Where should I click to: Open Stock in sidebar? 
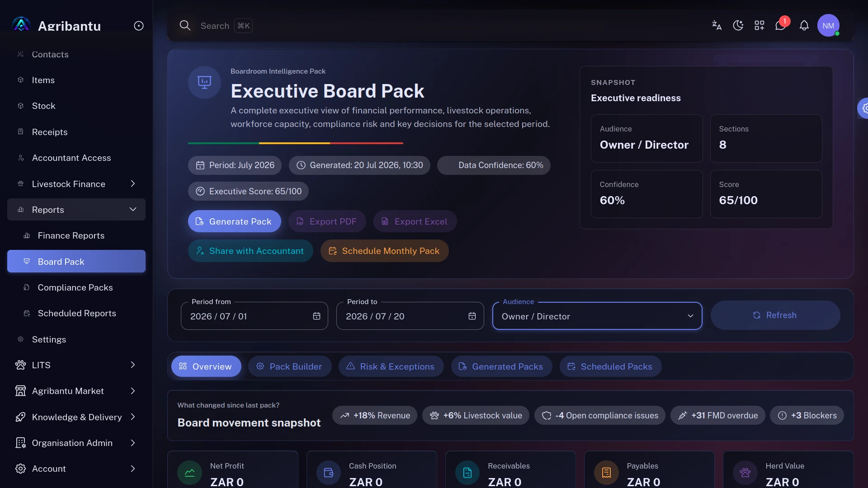tap(76, 106)
